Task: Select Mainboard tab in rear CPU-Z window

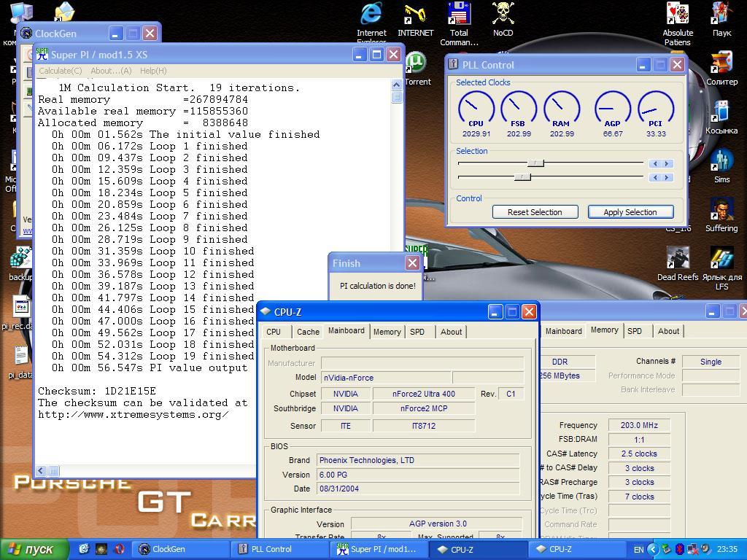Action: coord(564,331)
